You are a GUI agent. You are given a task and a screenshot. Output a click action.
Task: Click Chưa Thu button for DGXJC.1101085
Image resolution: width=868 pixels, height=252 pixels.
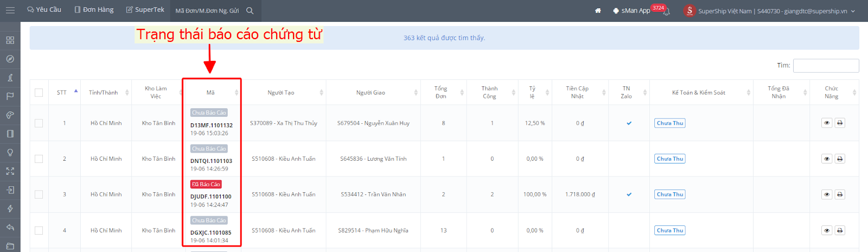[670, 230]
